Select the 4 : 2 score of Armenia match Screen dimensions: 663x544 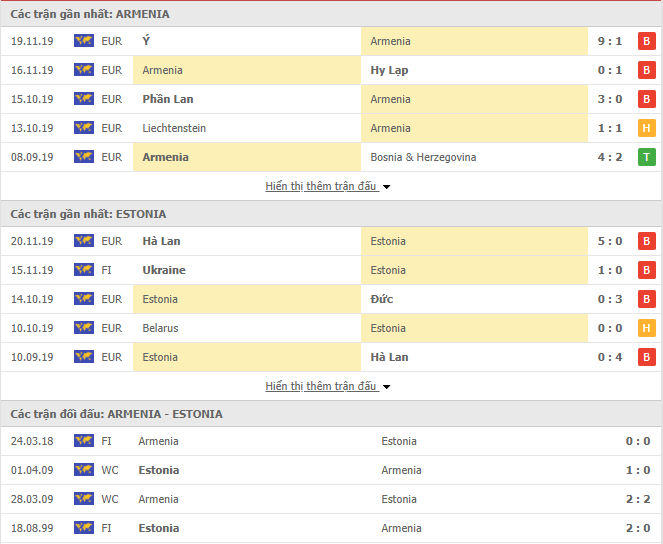610,157
